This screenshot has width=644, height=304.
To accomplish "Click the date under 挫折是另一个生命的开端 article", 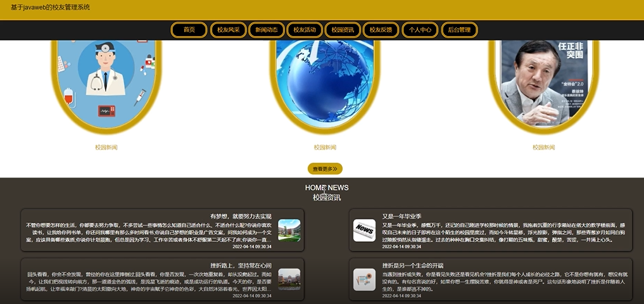I will click(x=401, y=296).
